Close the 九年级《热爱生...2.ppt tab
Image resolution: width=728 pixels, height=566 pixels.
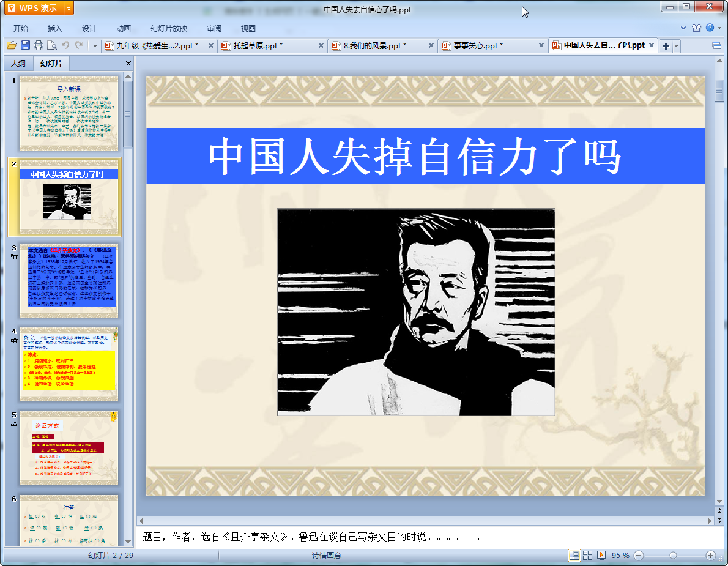point(211,45)
